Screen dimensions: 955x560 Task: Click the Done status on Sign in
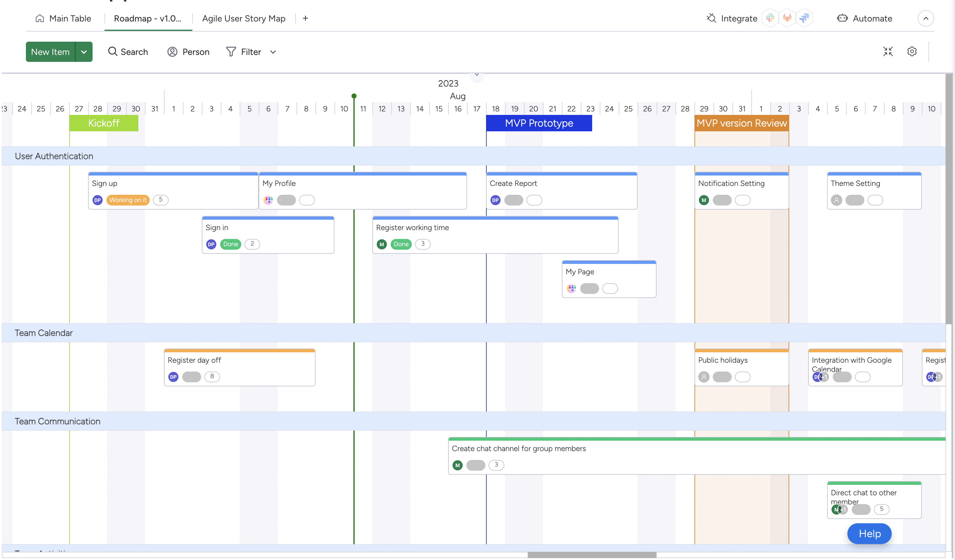click(x=231, y=244)
